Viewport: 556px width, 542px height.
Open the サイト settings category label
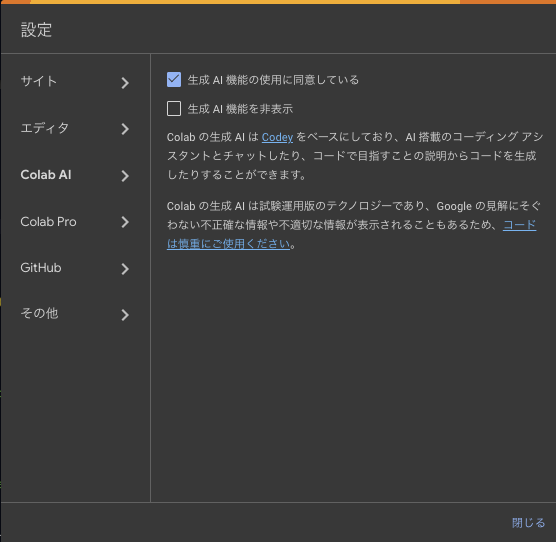39,81
